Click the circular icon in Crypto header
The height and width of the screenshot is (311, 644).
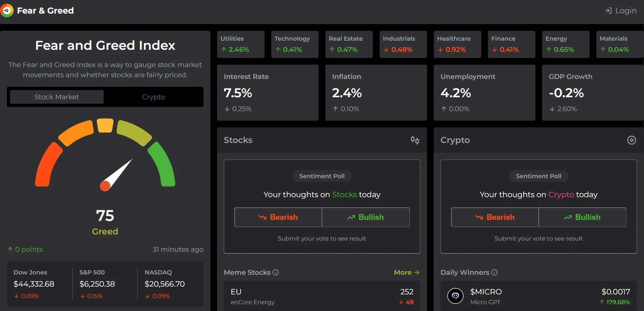[x=631, y=140]
